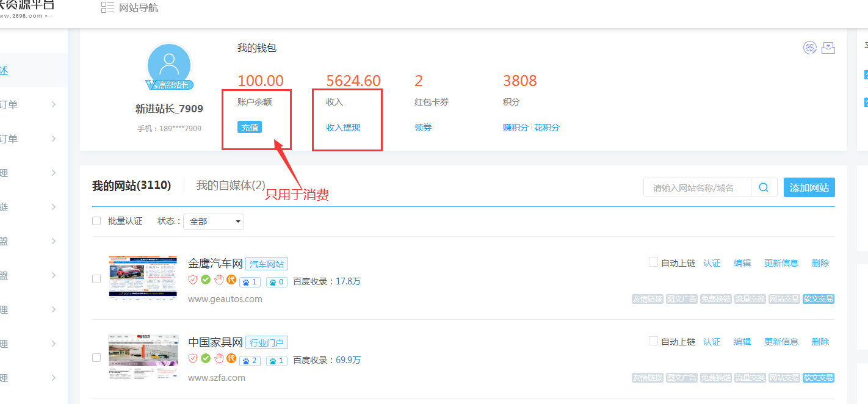
Task: Click orange 代 icon for 金鹰汽车网
Action: point(231,280)
